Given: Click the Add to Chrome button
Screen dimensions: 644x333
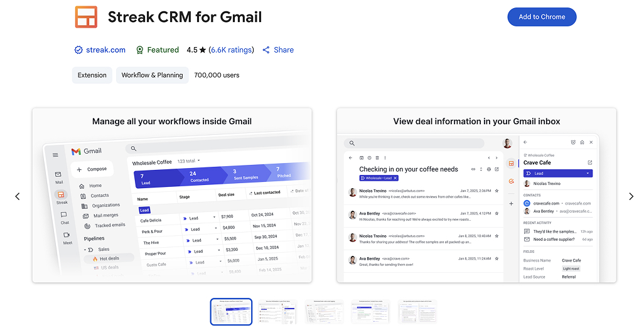Looking at the screenshot, I should (x=542, y=17).
